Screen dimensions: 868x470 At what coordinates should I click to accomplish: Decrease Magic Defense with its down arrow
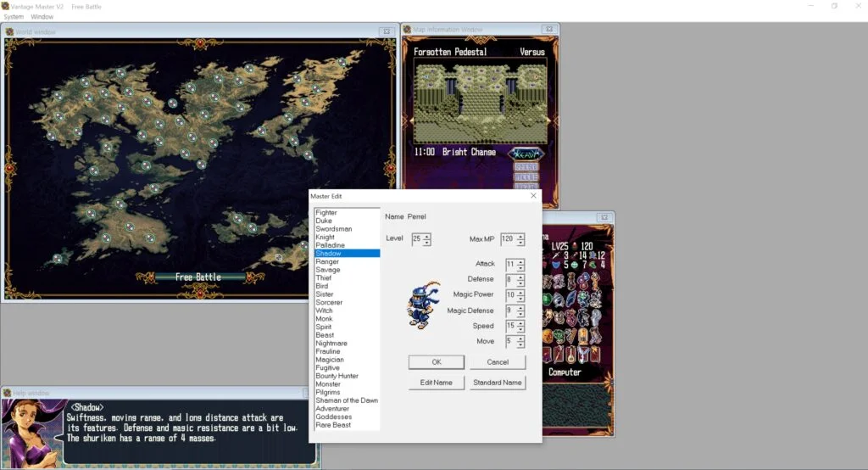tap(520, 314)
